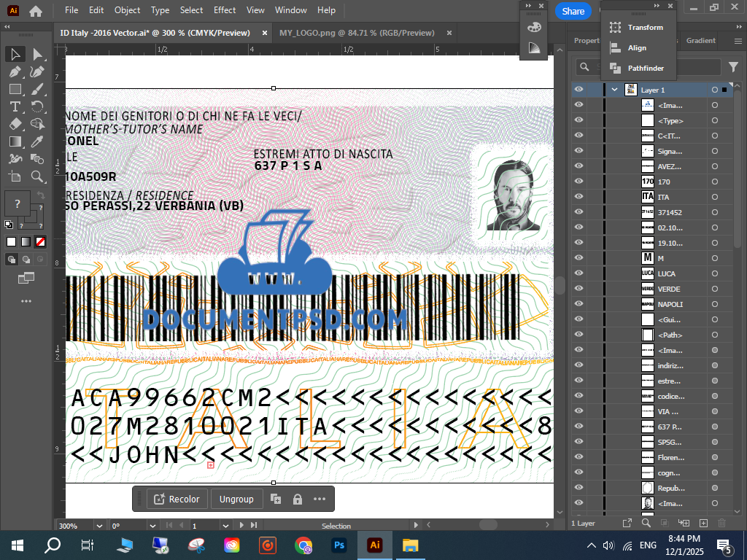Collapse the Layer 1 tree
This screenshot has width=747, height=560.
614,90
